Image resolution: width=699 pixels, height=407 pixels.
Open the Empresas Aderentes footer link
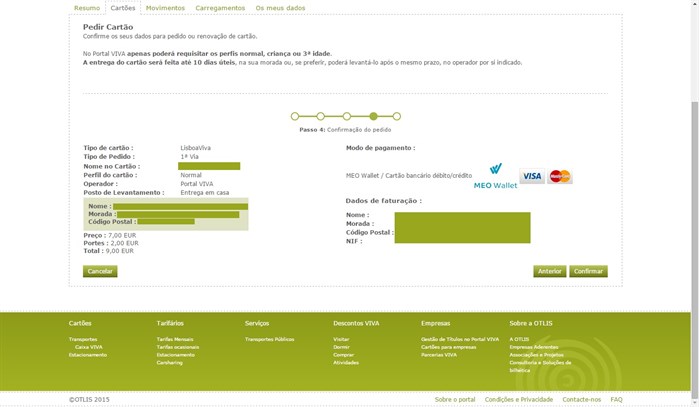(x=534, y=347)
